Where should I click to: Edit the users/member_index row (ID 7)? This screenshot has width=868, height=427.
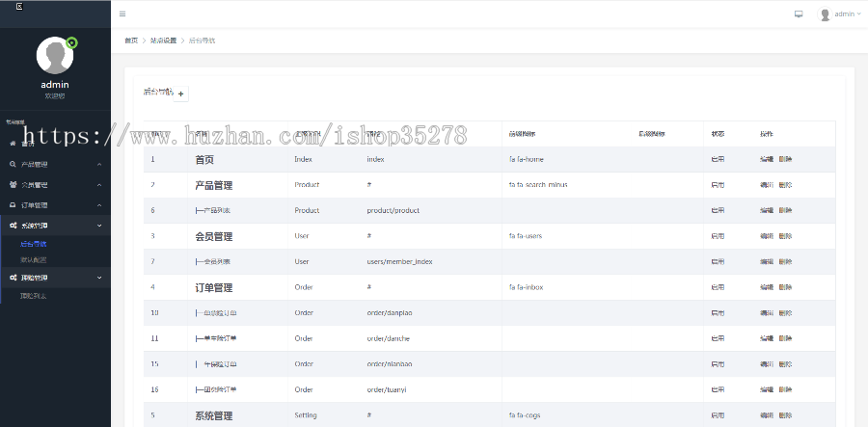pos(767,261)
